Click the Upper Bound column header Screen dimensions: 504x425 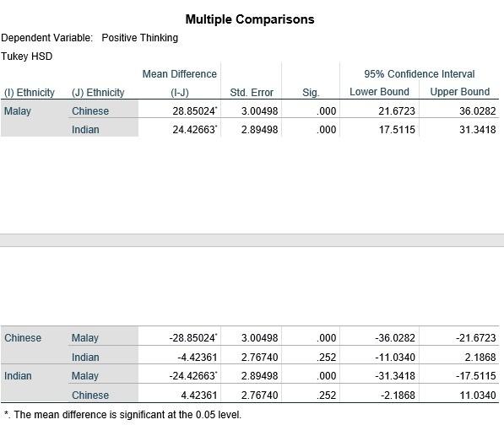[459, 92]
